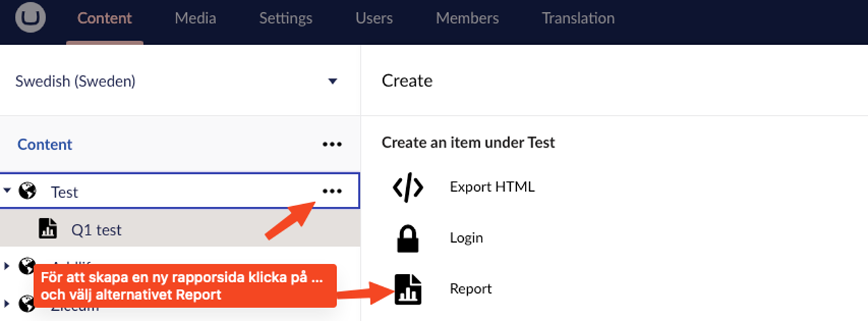The height and width of the screenshot is (321, 868).
Task: Choose the Export HTML text option
Action: pyautogui.click(x=492, y=187)
